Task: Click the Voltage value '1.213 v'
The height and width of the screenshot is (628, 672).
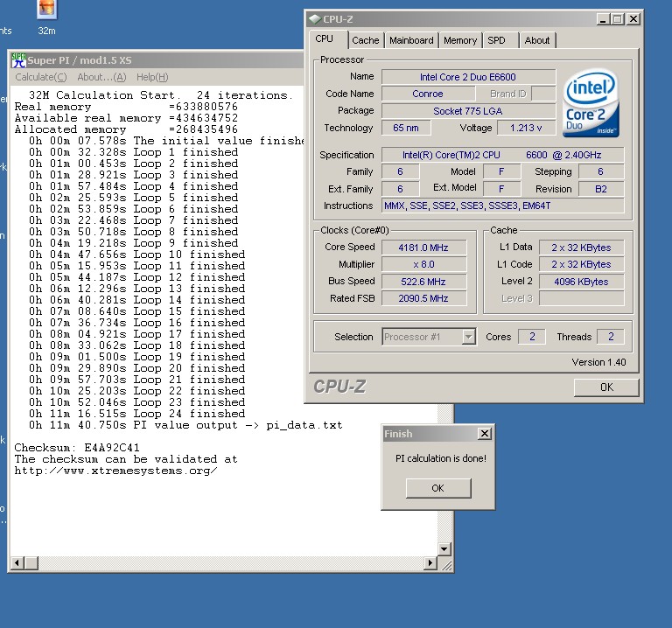Action: pos(526,128)
